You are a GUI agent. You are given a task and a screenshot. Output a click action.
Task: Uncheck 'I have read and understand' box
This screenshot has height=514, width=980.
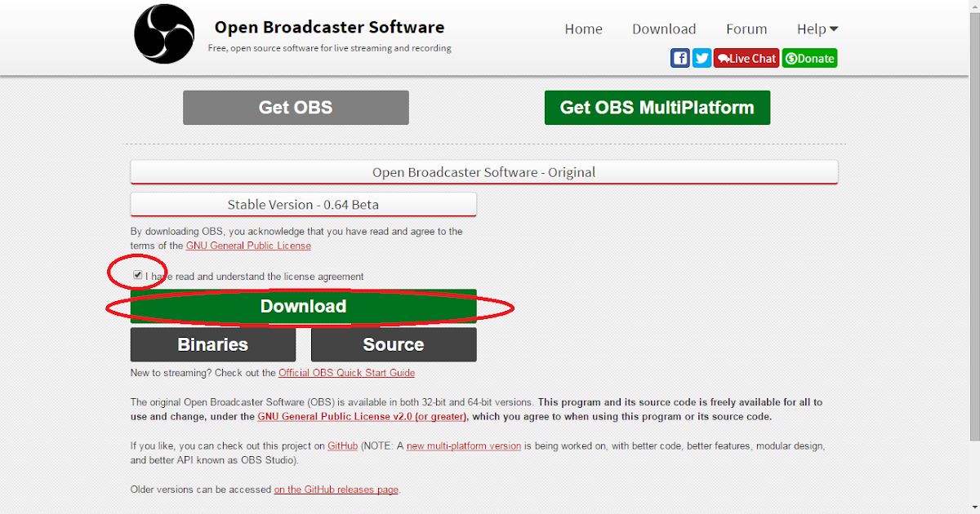click(x=137, y=275)
